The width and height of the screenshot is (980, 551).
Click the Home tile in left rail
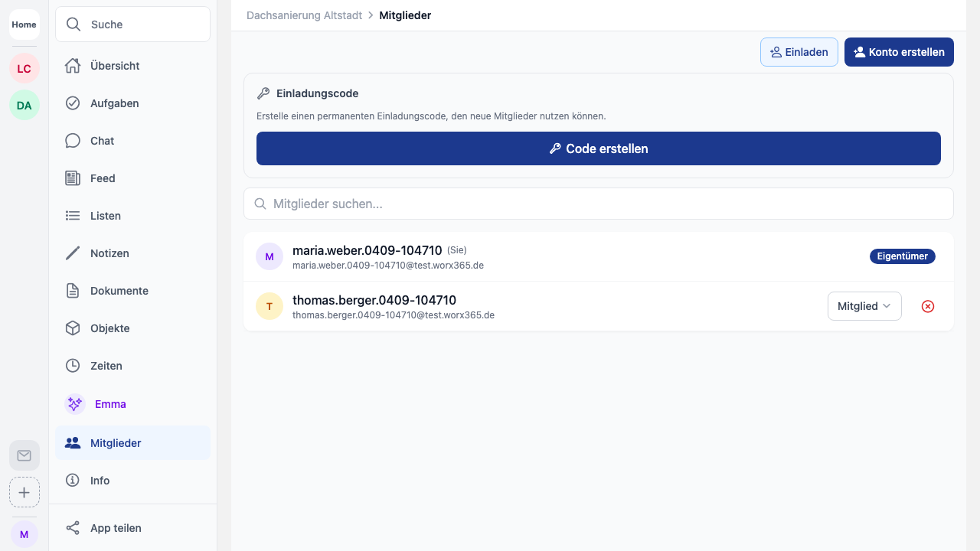[24, 24]
